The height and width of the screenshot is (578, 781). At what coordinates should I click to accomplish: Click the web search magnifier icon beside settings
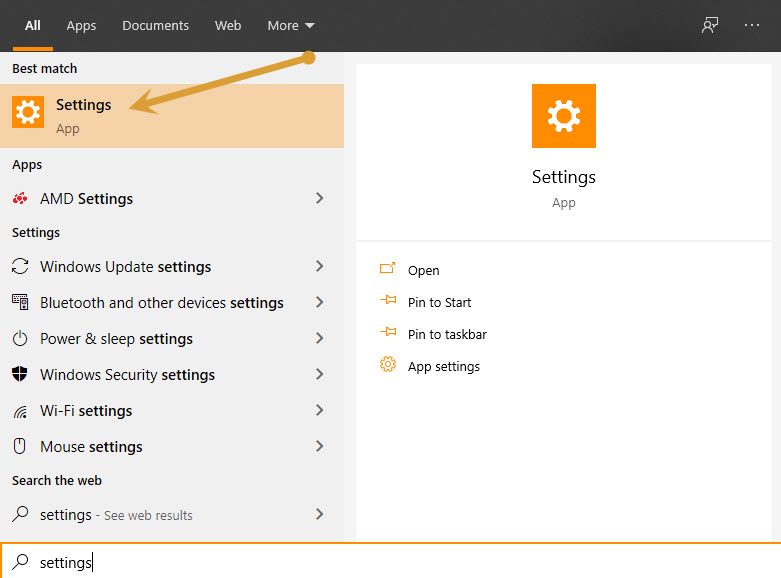click(x=20, y=514)
